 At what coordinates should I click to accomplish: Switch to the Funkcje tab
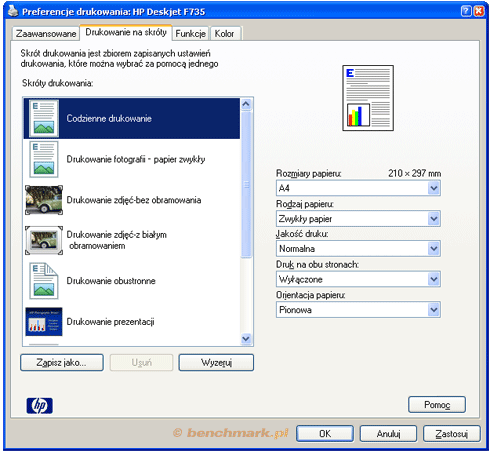click(190, 34)
